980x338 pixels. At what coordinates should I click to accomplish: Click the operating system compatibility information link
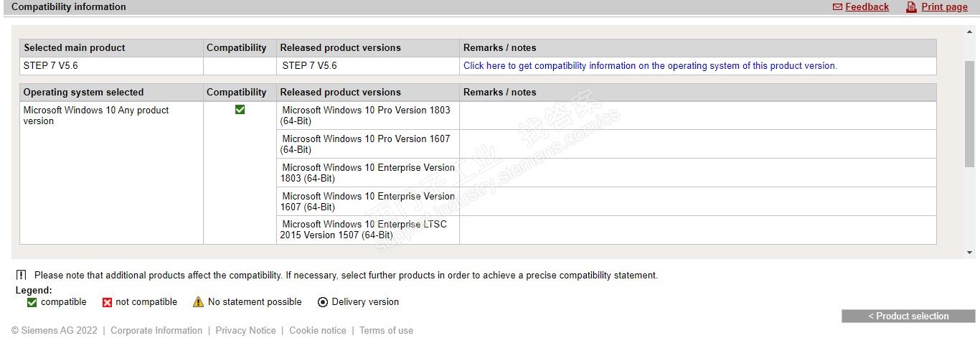tap(650, 65)
